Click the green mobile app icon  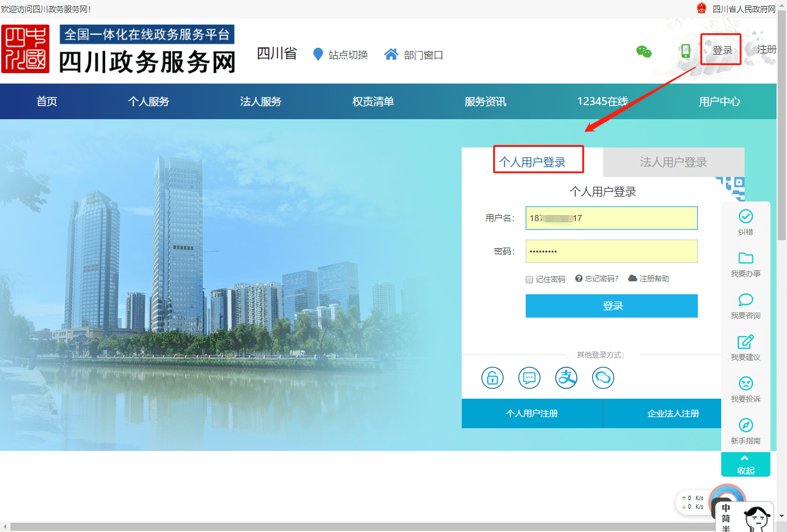coord(686,52)
